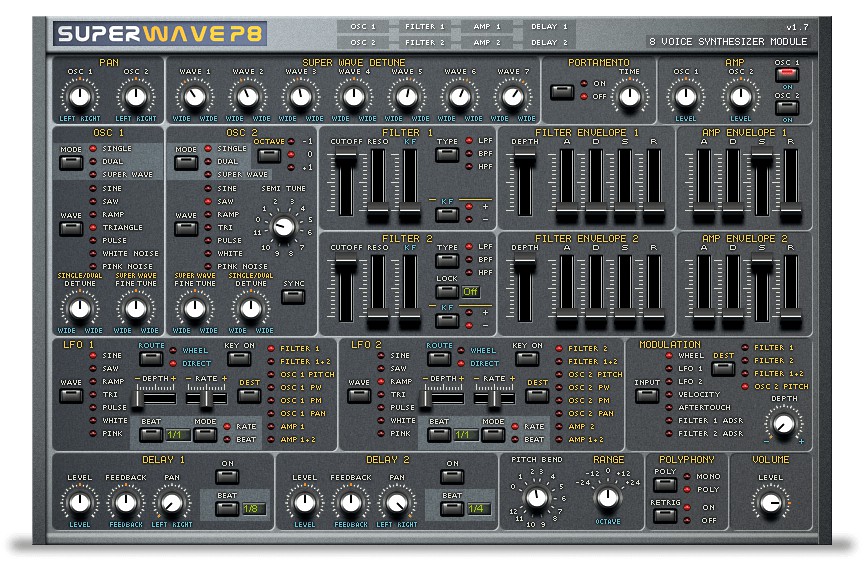The width and height of the screenshot is (864, 561).
Task: Click the OSC 1 MODE selector button
Action: point(71,163)
